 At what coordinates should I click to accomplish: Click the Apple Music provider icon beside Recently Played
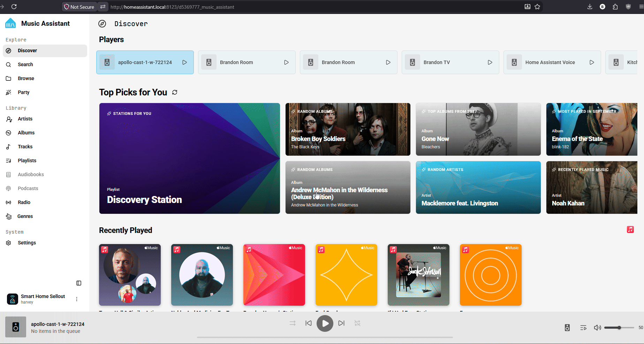(630, 229)
